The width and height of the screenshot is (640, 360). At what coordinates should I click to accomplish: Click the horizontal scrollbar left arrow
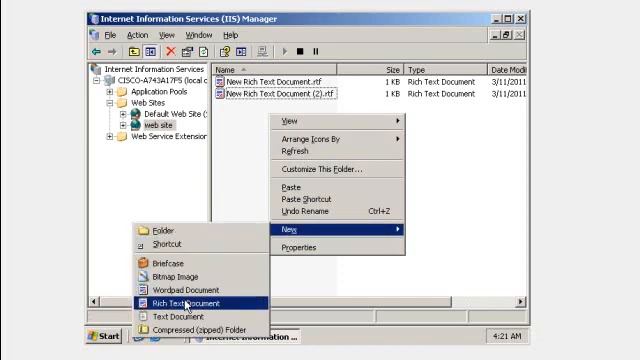pyautogui.click(x=94, y=302)
